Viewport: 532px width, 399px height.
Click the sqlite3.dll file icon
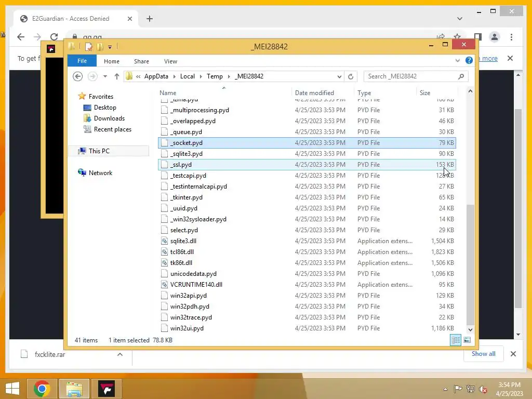click(164, 241)
